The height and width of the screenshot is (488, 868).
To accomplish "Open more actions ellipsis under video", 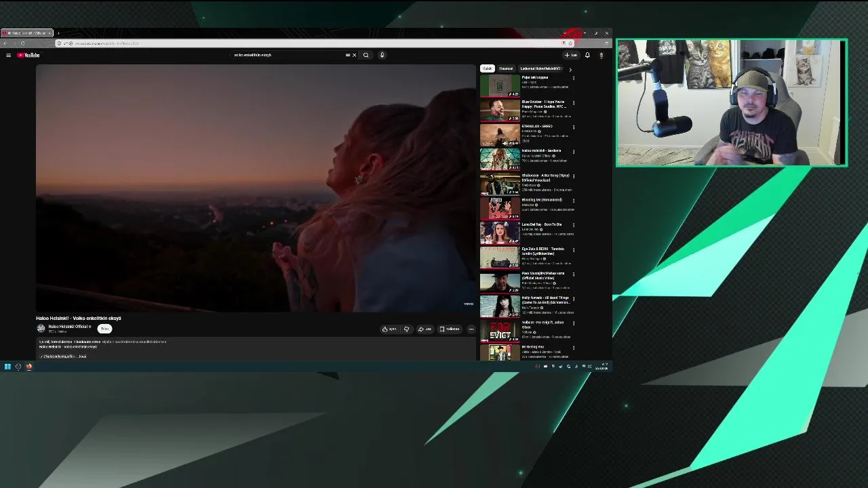I will (x=471, y=329).
